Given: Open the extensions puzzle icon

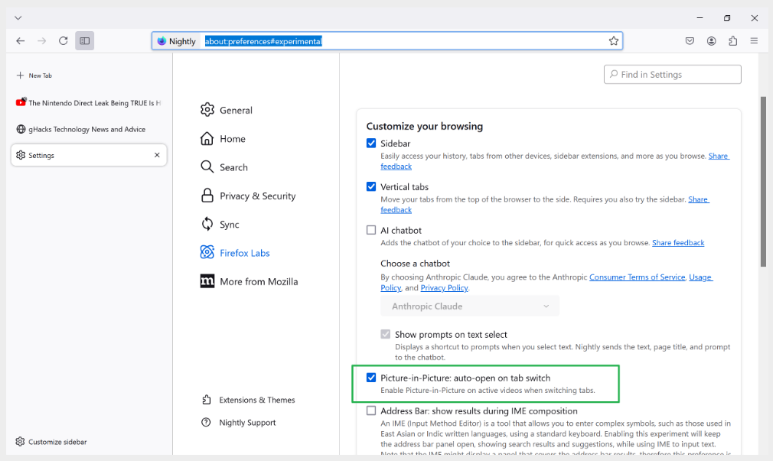Looking at the screenshot, I should 733,41.
